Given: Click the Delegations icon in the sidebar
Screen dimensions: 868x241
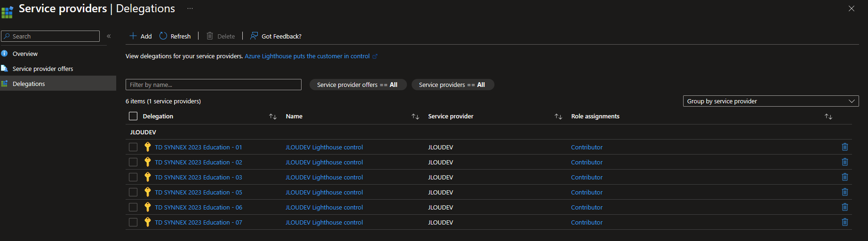Looking at the screenshot, I should tap(5, 84).
